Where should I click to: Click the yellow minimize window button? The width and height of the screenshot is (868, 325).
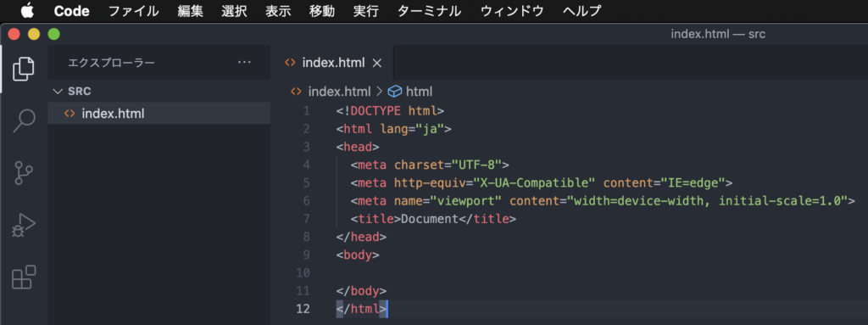[x=34, y=35]
